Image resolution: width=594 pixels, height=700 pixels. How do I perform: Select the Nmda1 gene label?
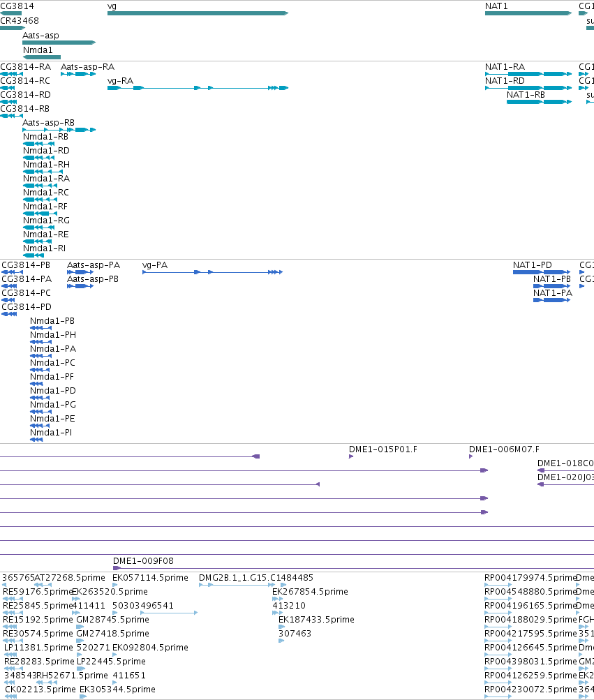(x=38, y=50)
